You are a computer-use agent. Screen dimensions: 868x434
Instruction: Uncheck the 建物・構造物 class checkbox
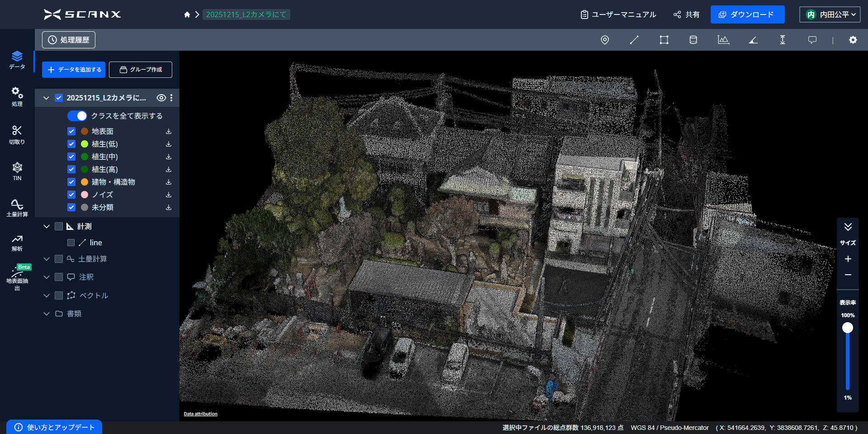[71, 182]
